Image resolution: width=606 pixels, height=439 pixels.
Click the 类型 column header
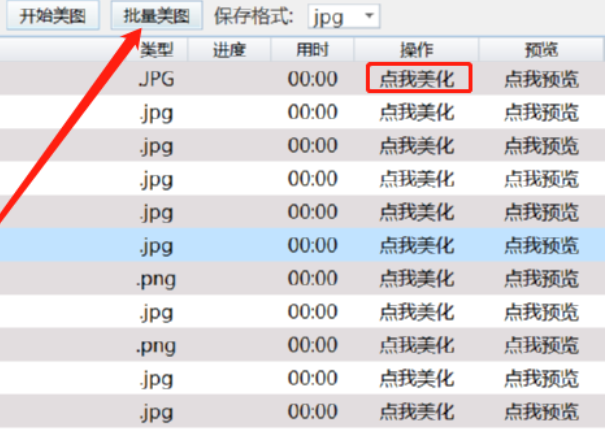(157, 50)
